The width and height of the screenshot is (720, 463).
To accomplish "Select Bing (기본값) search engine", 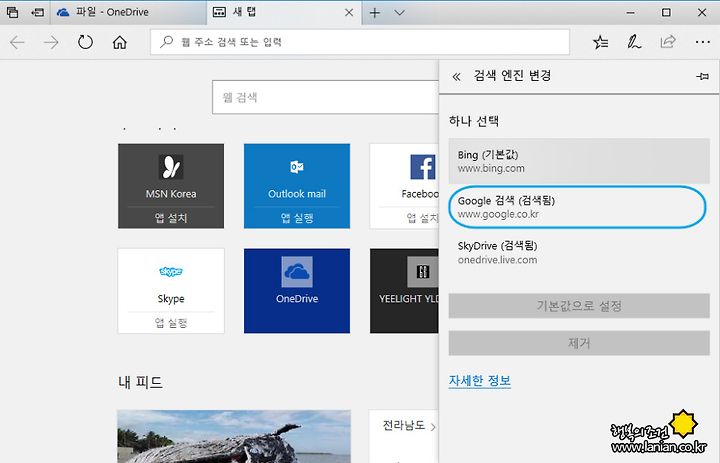I will [x=579, y=161].
